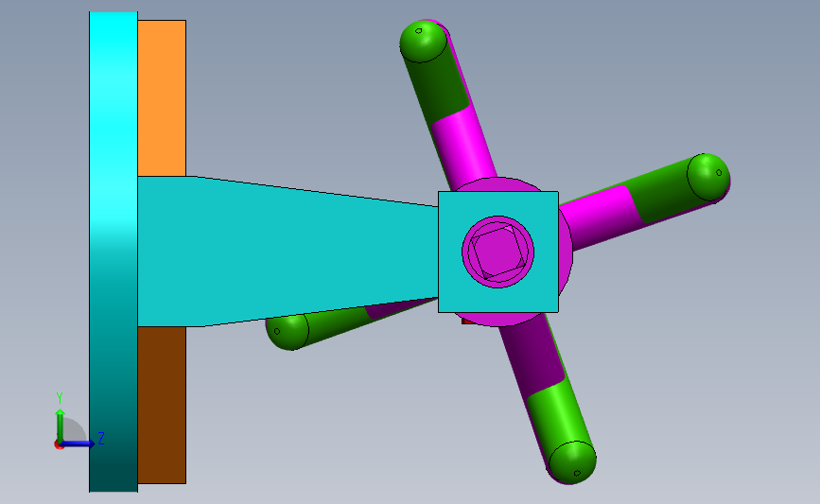Select the orange block beside the plate
The image size is (820, 504).
click(162, 98)
